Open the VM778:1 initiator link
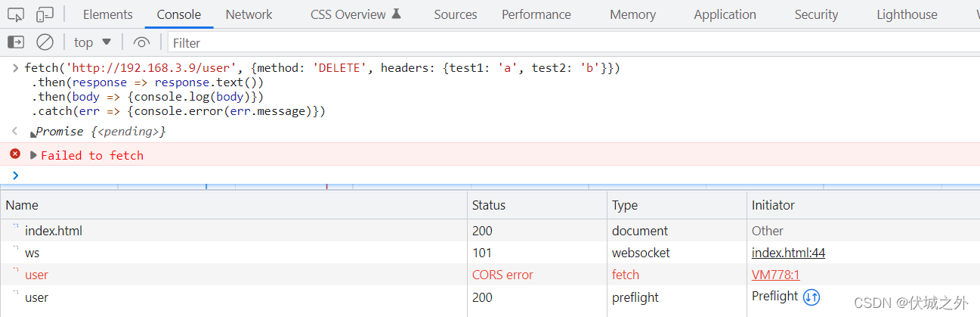This screenshot has height=317, width=980. point(775,275)
